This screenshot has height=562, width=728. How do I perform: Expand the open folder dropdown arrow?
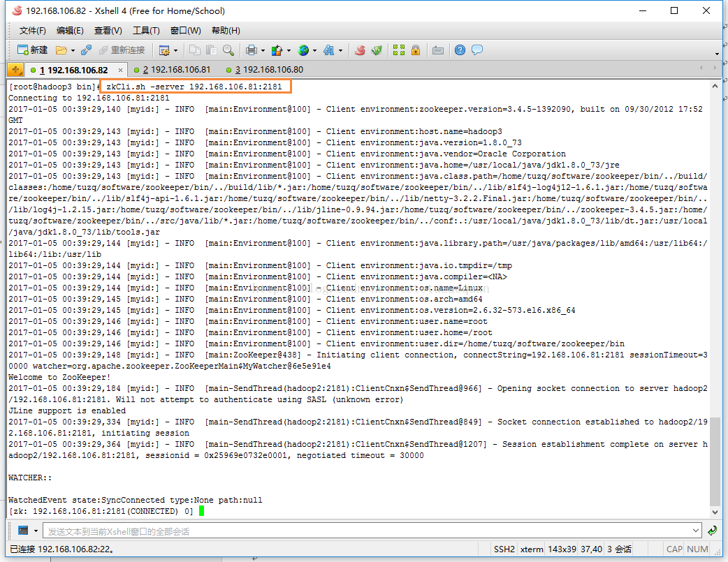[73, 50]
